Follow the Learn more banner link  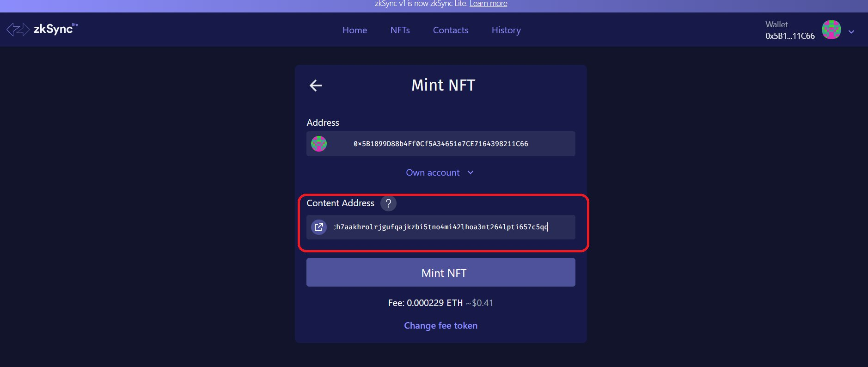(x=488, y=4)
